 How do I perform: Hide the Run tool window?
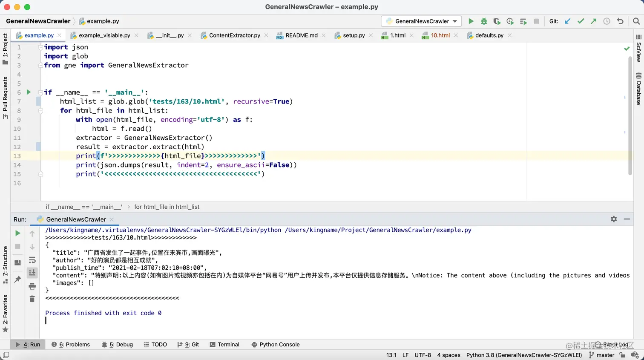(x=627, y=219)
